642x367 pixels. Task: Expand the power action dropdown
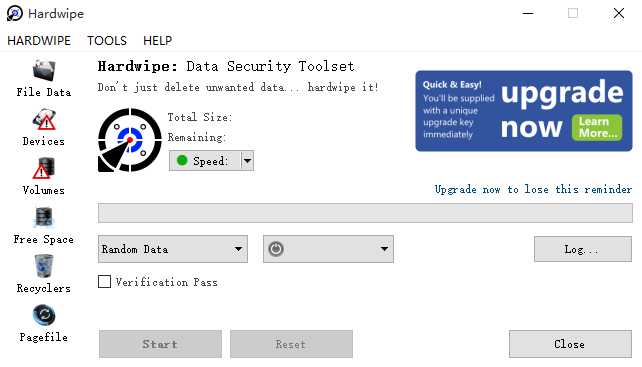tap(328, 249)
